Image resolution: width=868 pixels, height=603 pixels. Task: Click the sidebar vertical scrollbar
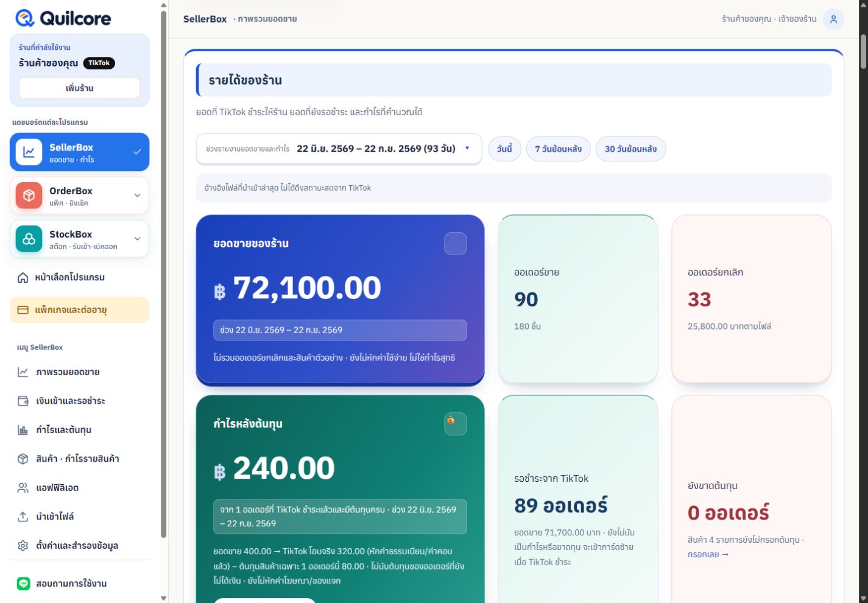tap(163, 274)
